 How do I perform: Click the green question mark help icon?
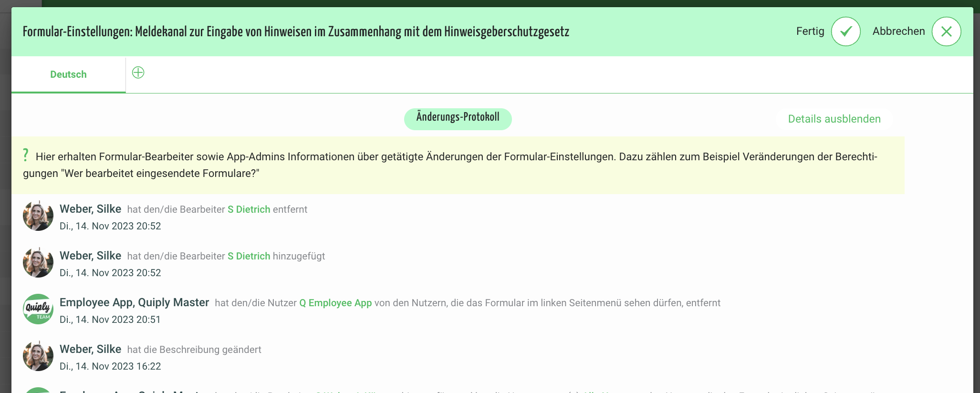tap(26, 155)
